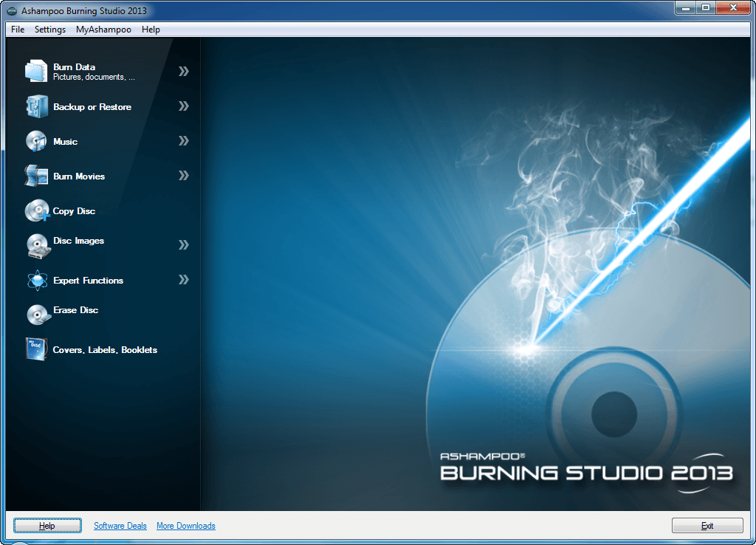
Task: Click the Copy Disc icon
Action: 37,210
